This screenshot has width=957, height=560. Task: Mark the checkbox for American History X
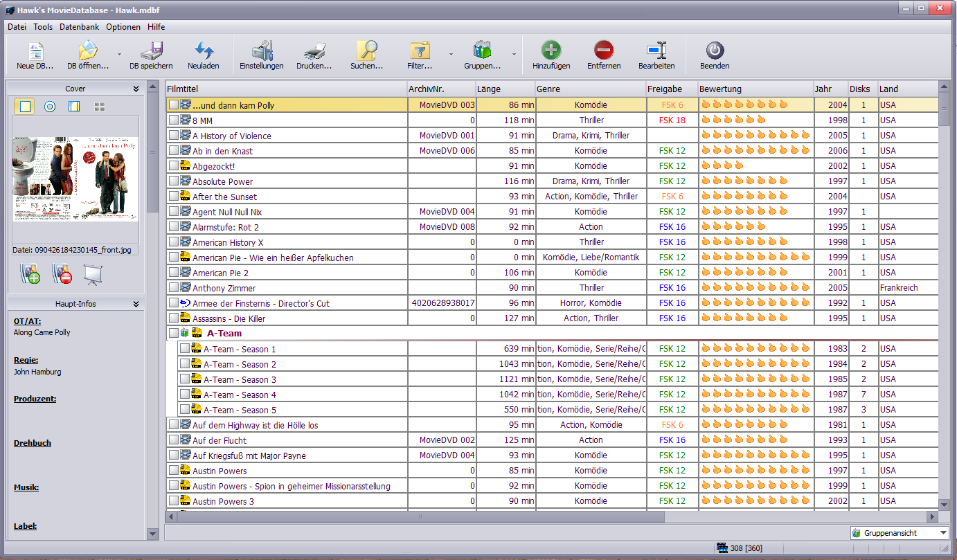point(174,242)
